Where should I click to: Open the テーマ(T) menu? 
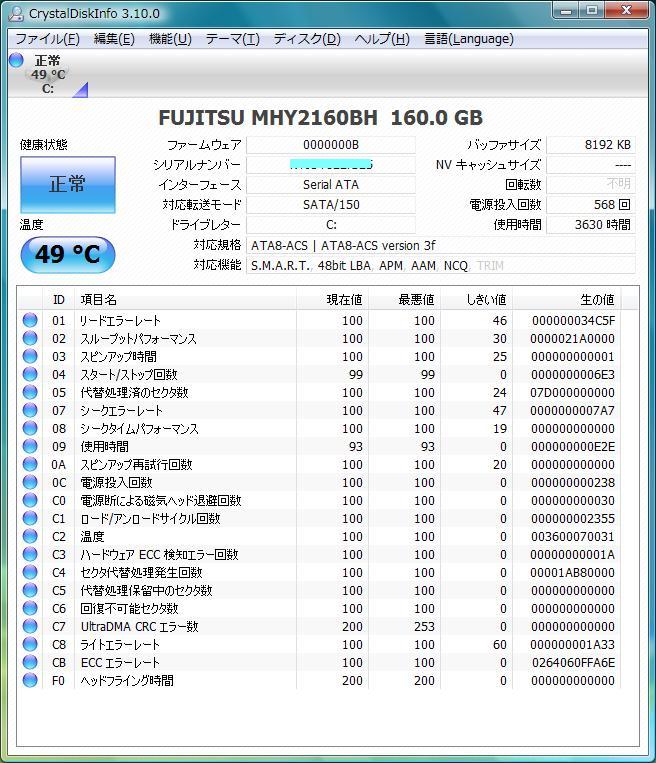[232, 39]
